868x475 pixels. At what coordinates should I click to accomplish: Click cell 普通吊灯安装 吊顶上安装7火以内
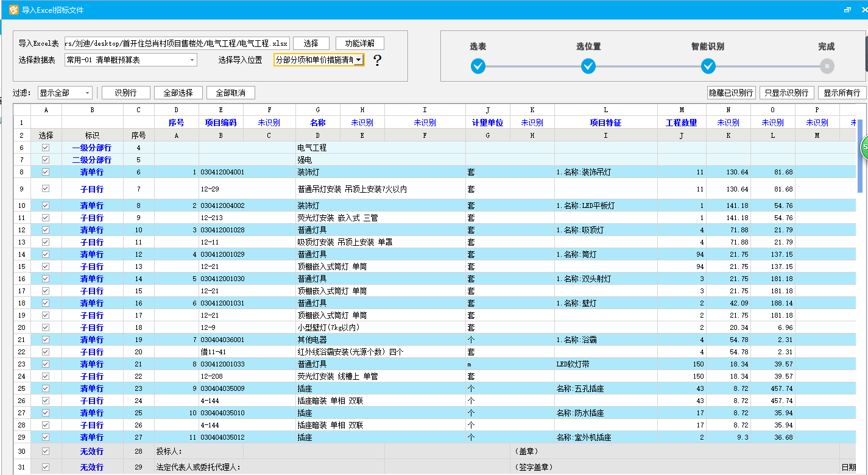(x=352, y=189)
